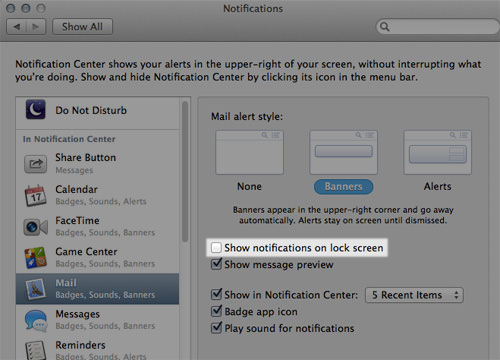Click the Game Center icon
Viewport: 500px width, 360px height.
click(x=35, y=258)
